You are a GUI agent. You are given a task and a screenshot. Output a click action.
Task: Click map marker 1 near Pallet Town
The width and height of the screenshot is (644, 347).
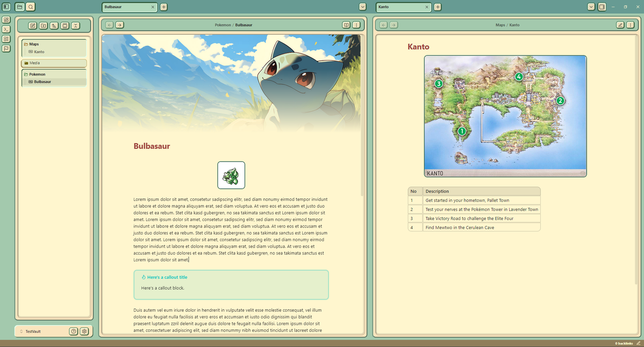[x=461, y=131]
